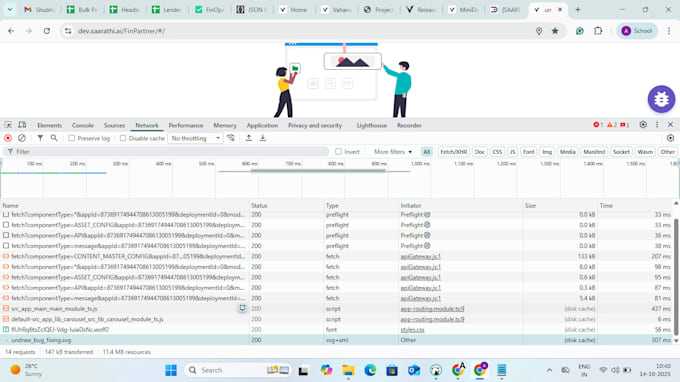Click the yellow warning count badge

(x=611, y=125)
